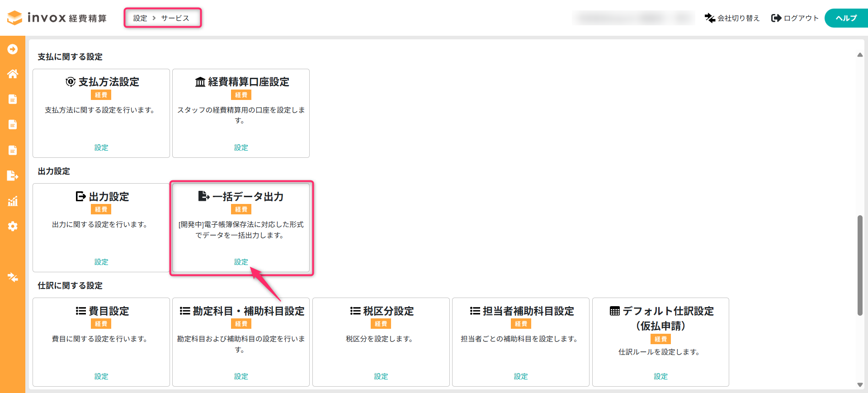This screenshot has width=868, height=393.
Task: Go to home via the house icon
Action: click(13, 74)
